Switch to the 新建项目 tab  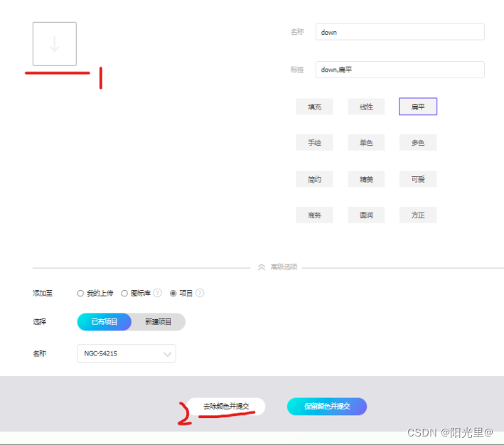point(158,322)
